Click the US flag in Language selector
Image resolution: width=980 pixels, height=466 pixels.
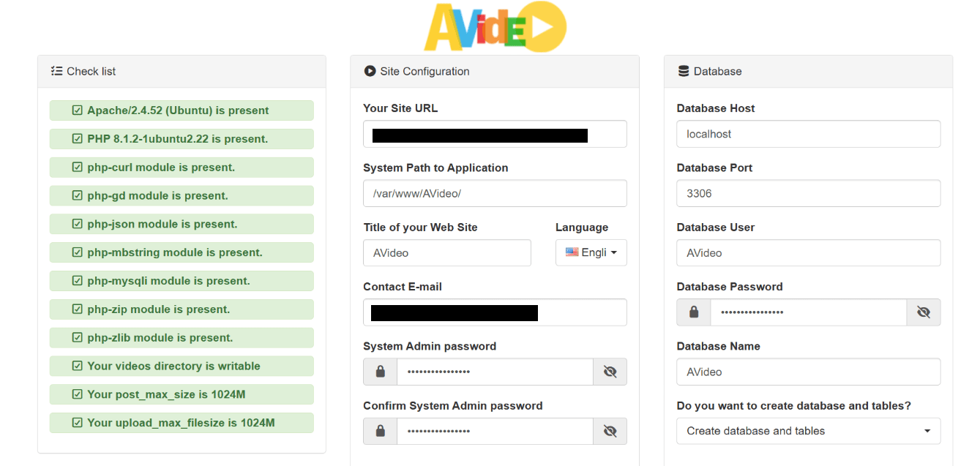tap(572, 252)
